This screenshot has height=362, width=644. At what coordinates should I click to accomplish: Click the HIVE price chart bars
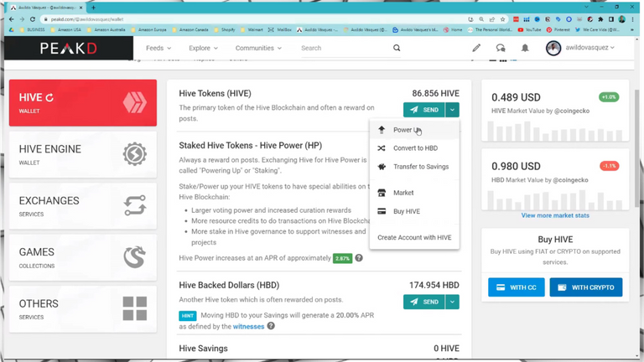(x=555, y=131)
